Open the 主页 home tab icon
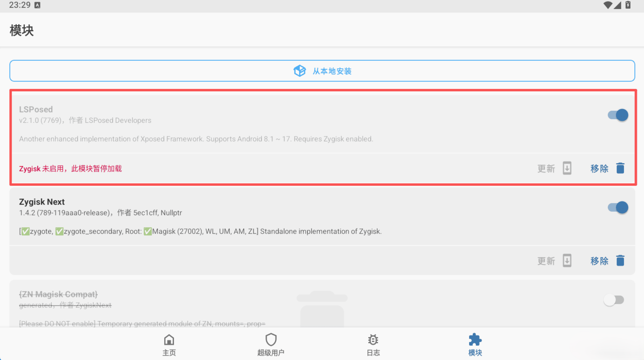 pos(169,340)
